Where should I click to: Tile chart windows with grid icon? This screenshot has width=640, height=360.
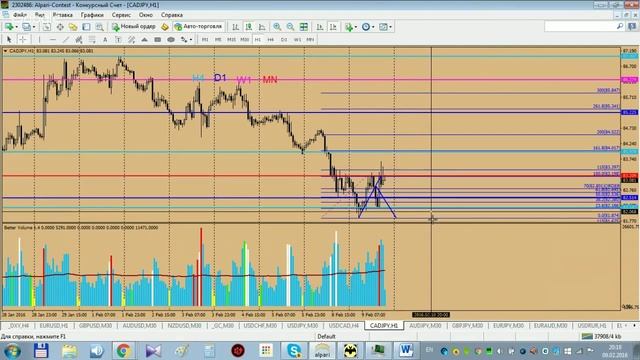(304, 27)
